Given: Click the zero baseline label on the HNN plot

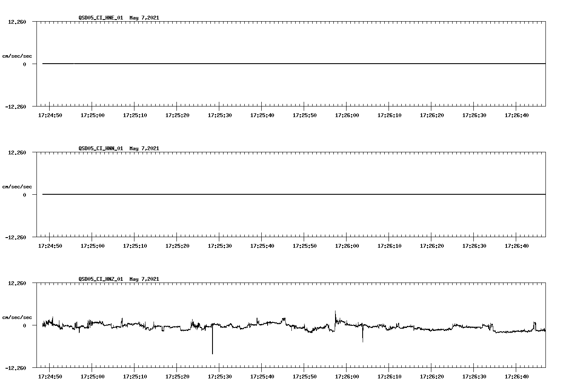Looking at the screenshot, I should (x=25, y=195).
